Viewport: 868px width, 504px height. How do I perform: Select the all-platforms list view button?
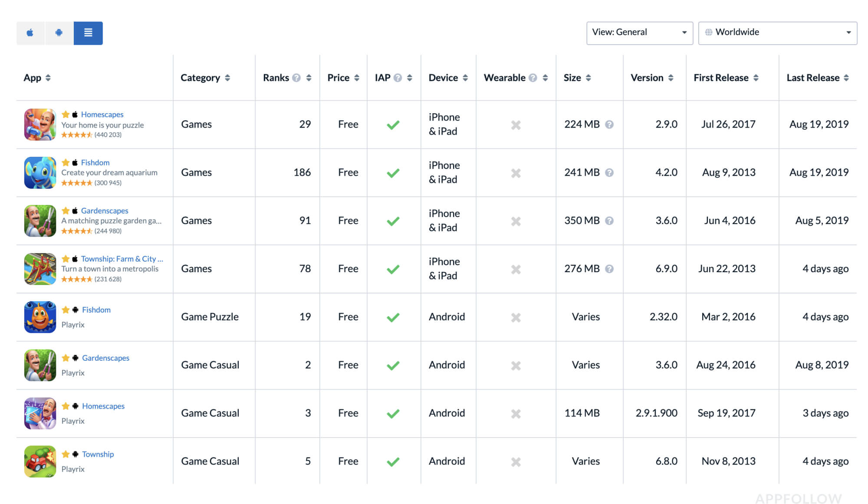coord(88,33)
